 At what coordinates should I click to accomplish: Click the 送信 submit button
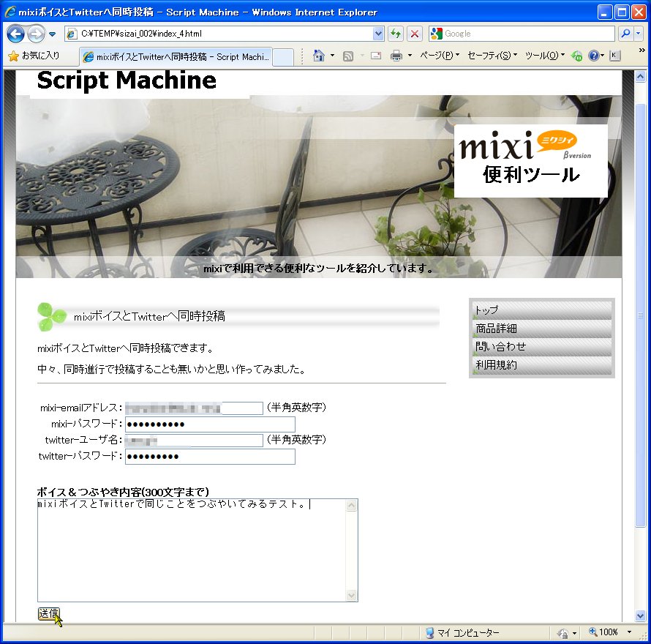coord(48,614)
